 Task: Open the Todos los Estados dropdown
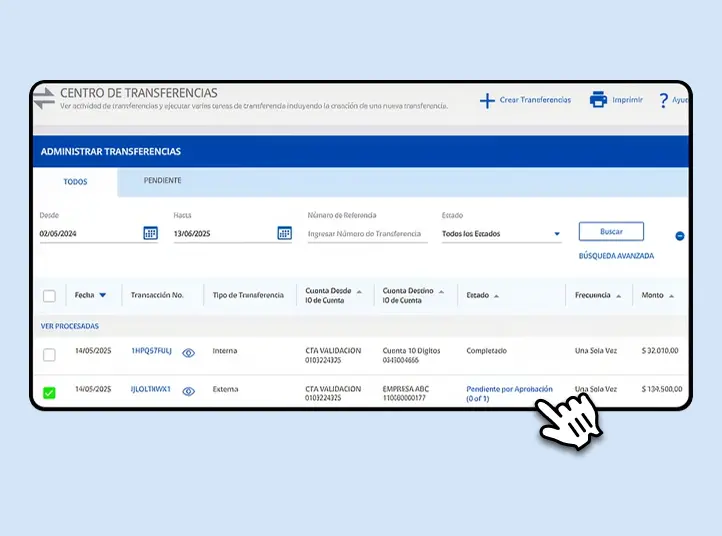(501, 234)
